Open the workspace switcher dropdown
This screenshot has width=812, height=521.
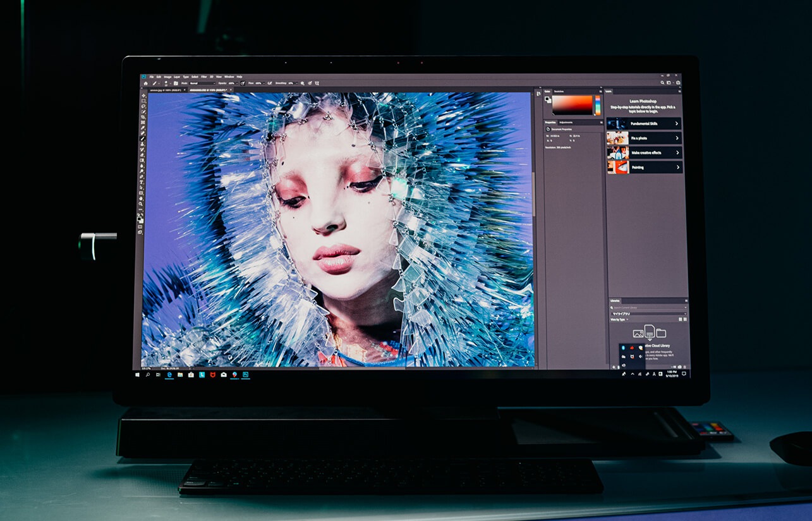pos(670,82)
